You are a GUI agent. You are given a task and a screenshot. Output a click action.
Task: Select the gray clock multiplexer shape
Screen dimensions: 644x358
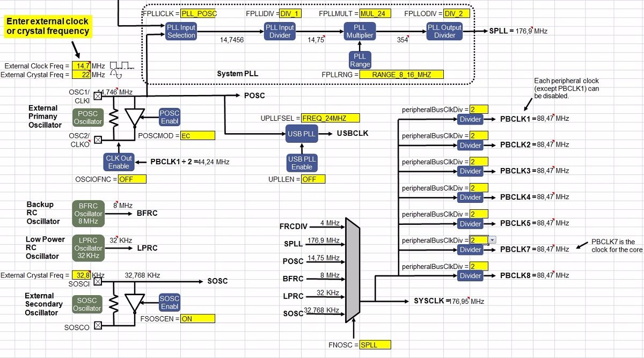[352, 270]
